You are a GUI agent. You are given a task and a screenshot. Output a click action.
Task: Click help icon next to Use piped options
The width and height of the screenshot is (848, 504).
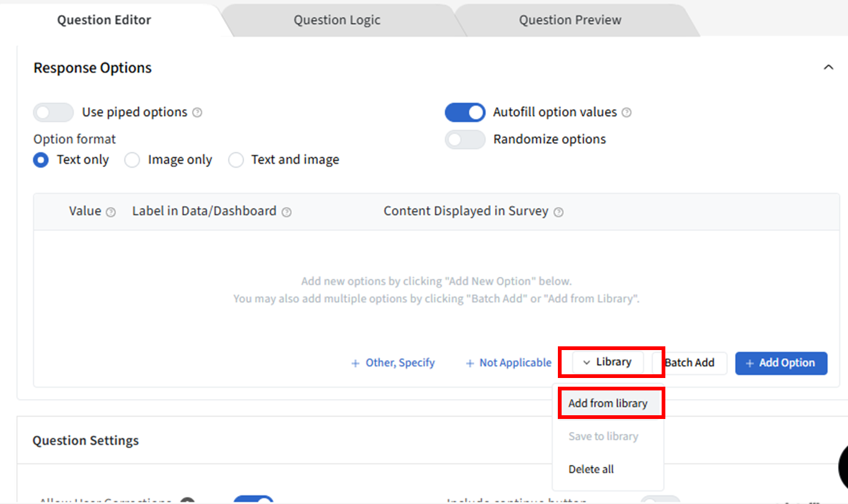pyautogui.click(x=197, y=112)
